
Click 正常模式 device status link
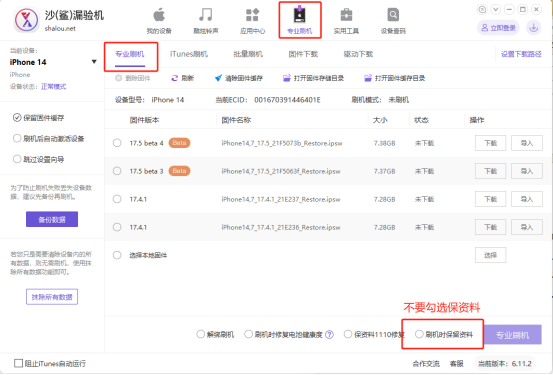[53, 87]
